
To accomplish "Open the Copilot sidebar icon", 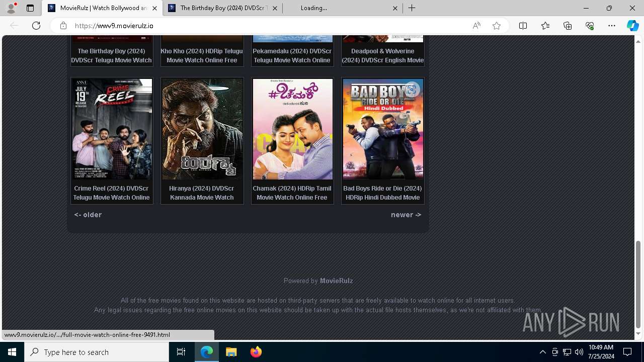I will click(632, 26).
